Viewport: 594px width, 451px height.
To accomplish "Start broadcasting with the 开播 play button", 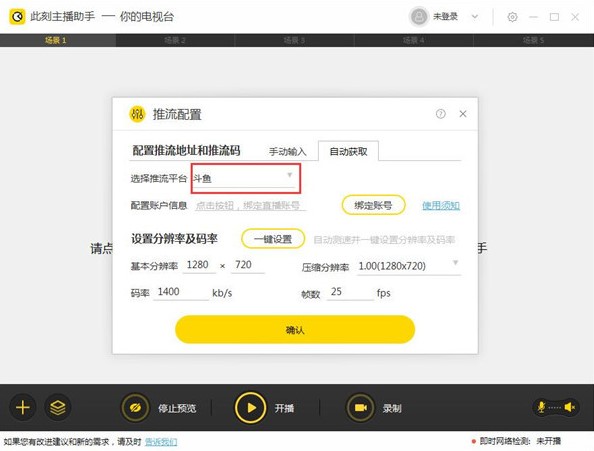I will click(250, 408).
